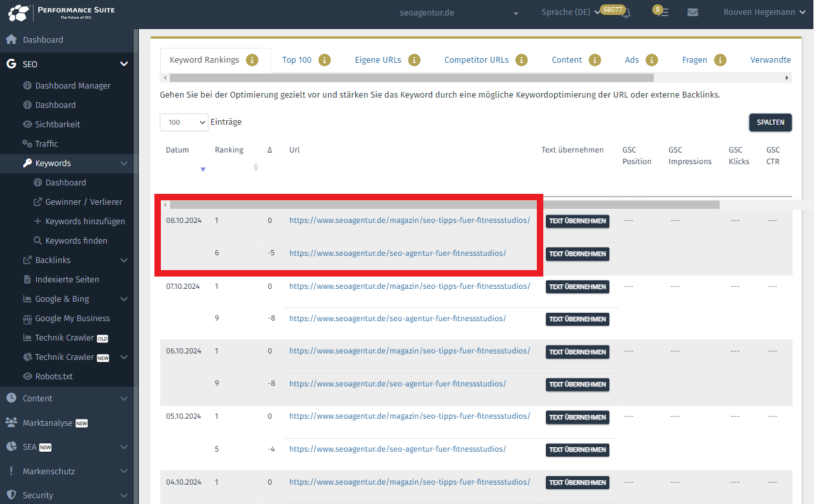Screen dimensions: 814x504
Task: Open the notification bell icon
Action: [x=625, y=13]
